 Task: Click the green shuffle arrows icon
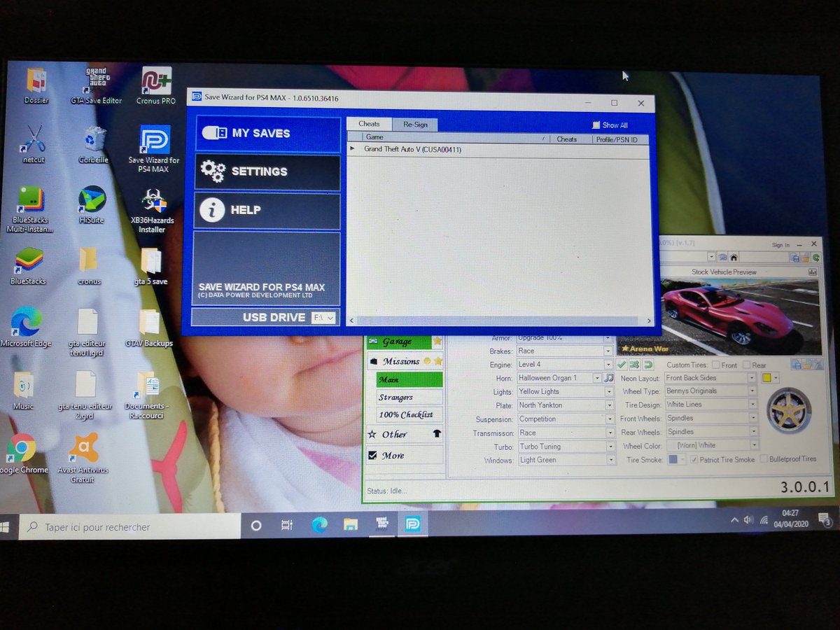(634, 365)
